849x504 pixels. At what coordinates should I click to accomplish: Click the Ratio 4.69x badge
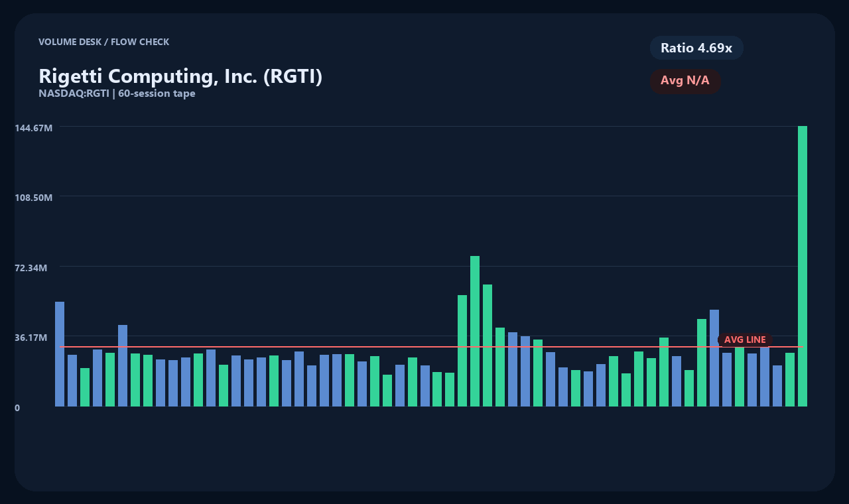point(696,48)
